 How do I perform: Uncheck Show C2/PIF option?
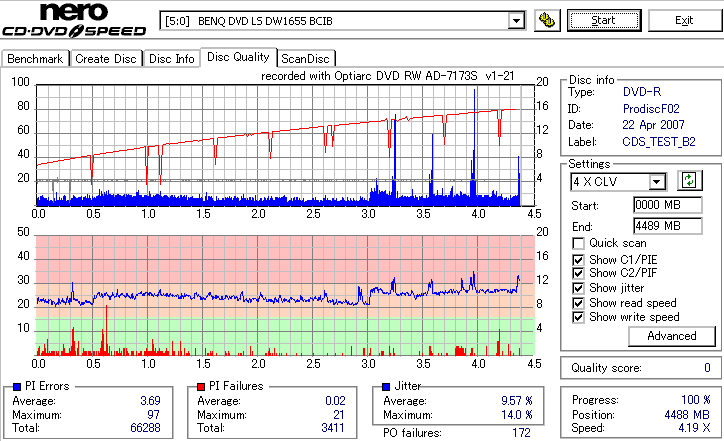[578, 273]
